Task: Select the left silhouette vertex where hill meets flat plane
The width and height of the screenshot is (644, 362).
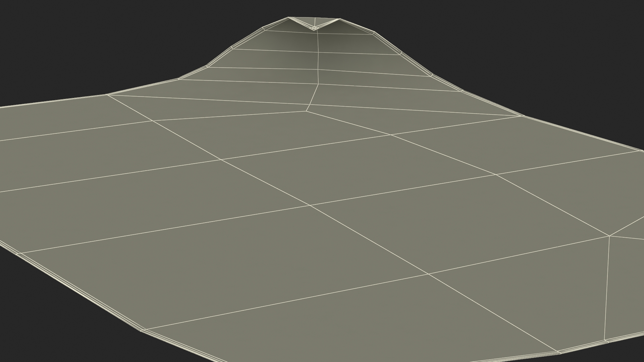Action: coord(107,95)
